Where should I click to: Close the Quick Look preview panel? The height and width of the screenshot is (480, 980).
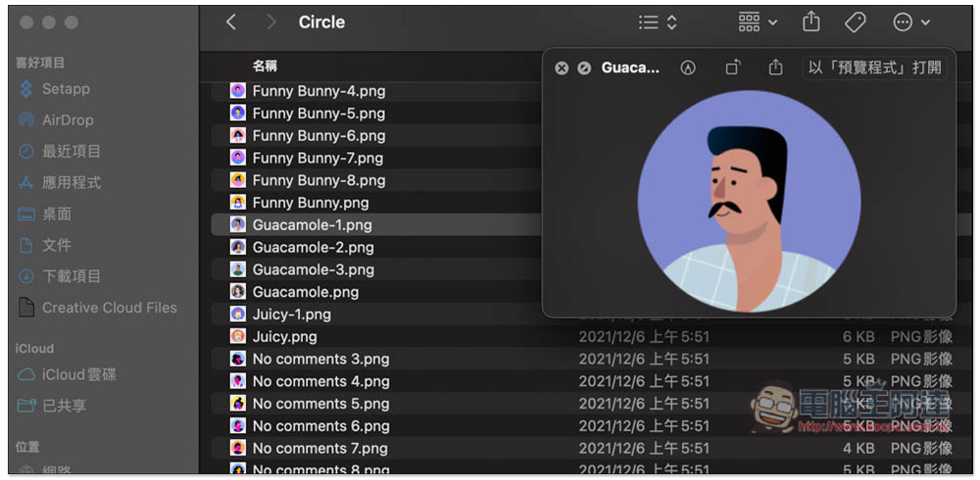point(562,68)
